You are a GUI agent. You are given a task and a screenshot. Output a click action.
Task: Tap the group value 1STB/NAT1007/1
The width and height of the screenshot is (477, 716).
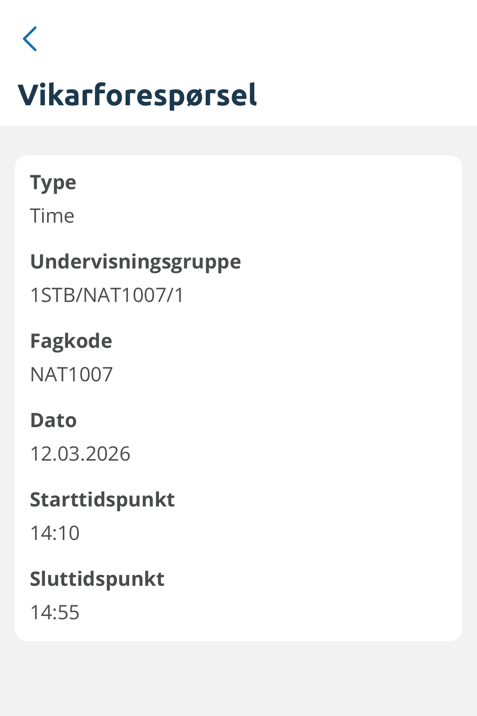(107, 295)
